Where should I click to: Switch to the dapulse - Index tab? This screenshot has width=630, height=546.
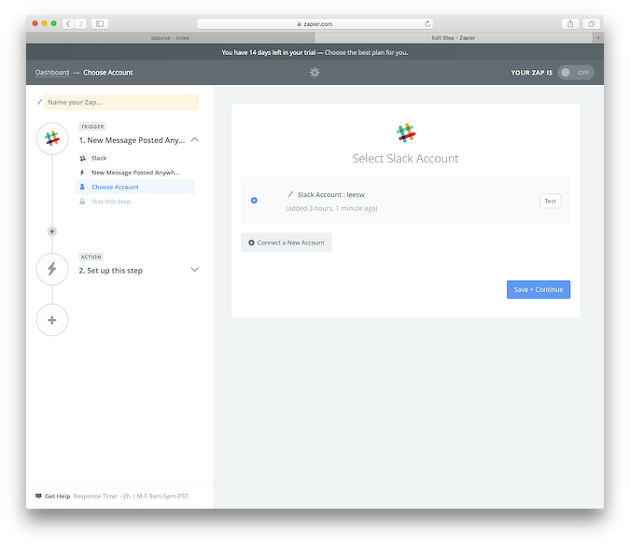(170, 38)
